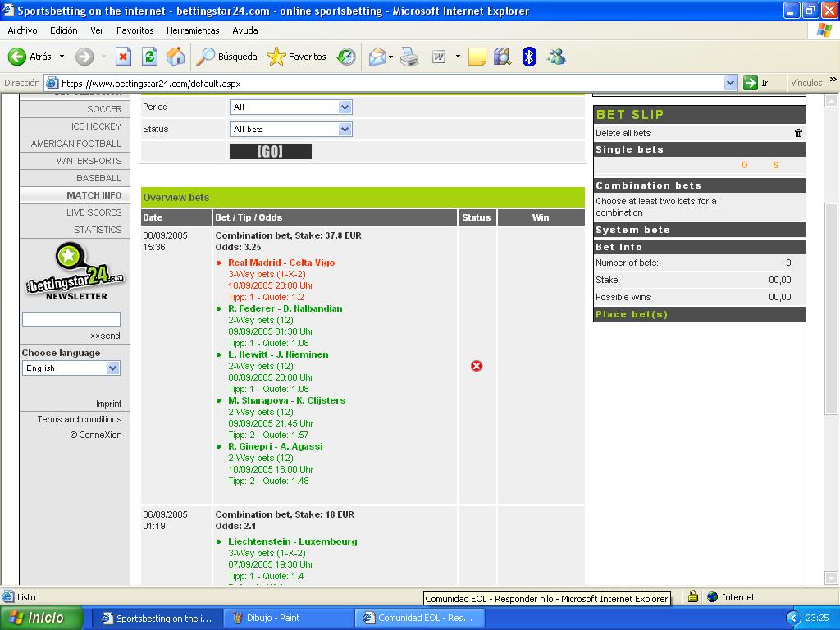
Task: Click the bettingstar24 newsletter logo
Action: click(75, 271)
